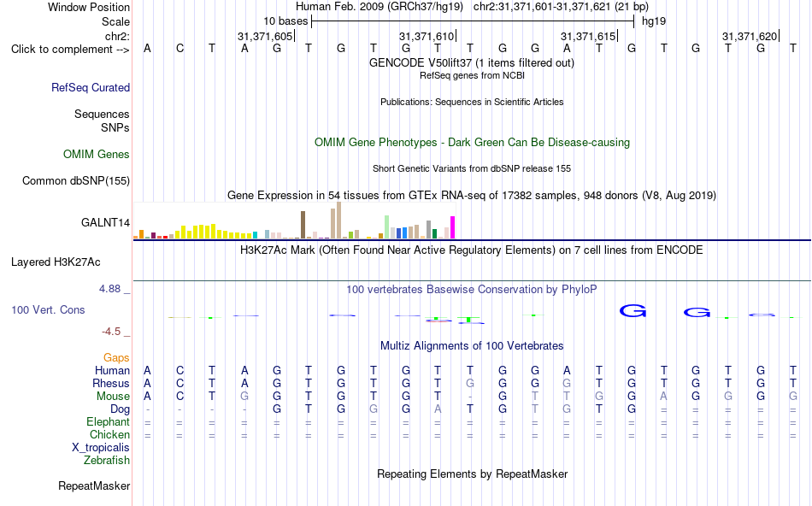
Task: Select the Zebrafish species row label
Action: coord(107,460)
